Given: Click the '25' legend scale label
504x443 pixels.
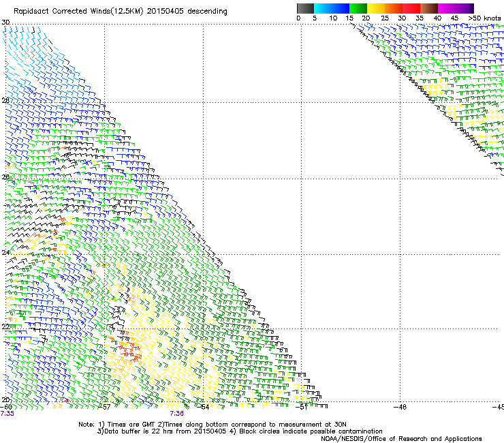Looking at the screenshot, I should pyautogui.click(x=385, y=18).
